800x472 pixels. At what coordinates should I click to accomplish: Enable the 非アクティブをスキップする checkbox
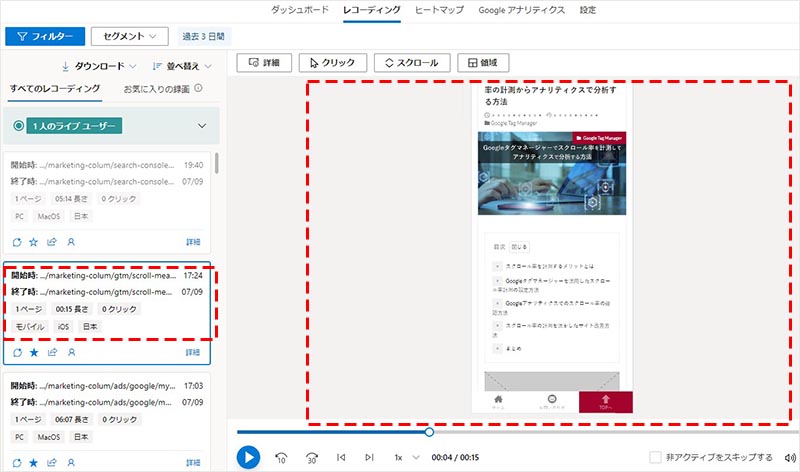click(655, 458)
